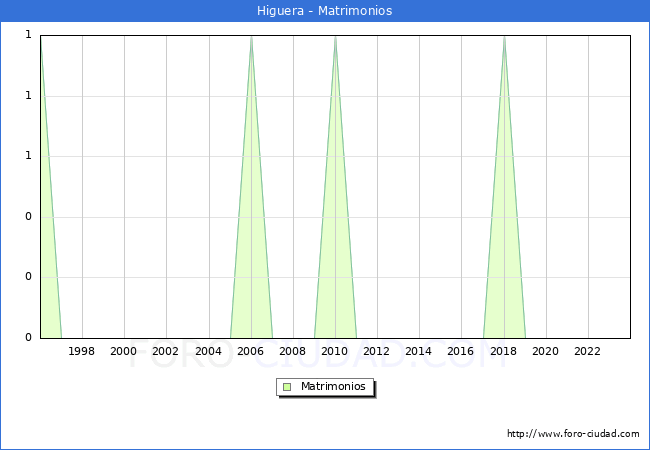650x450 pixels.
Task: Select the 2006 peak tip in chart
Action: (x=251, y=37)
